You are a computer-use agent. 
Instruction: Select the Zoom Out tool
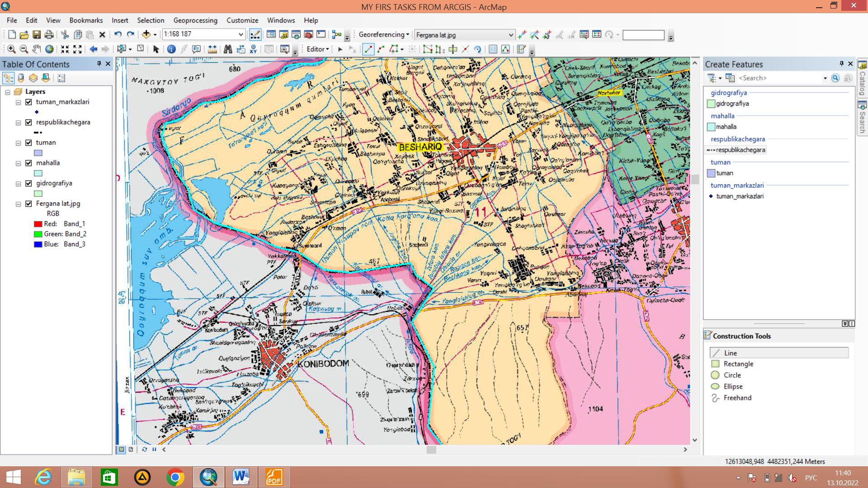pos(24,49)
